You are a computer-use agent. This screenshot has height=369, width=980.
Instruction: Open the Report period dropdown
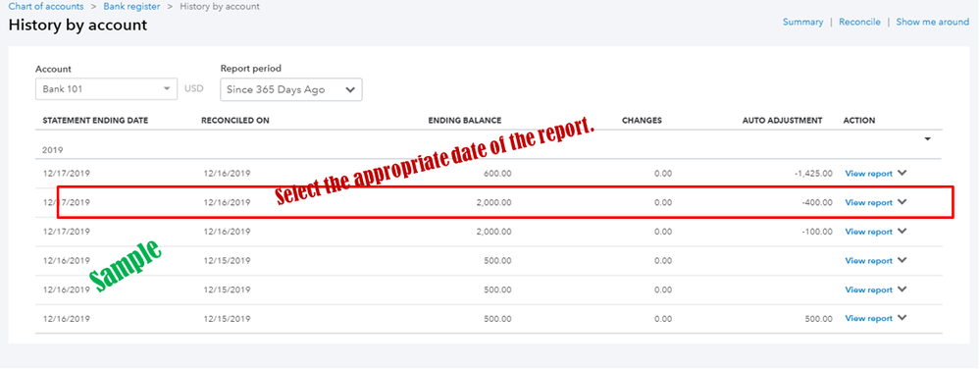point(291,89)
